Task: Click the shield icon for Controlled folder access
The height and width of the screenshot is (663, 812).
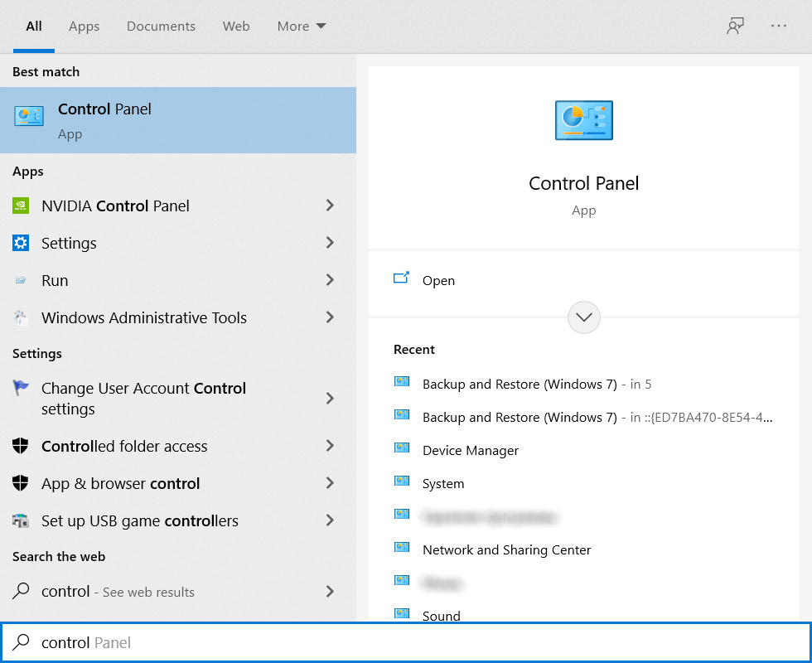Action: pyautogui.click(x=21, y=446)
